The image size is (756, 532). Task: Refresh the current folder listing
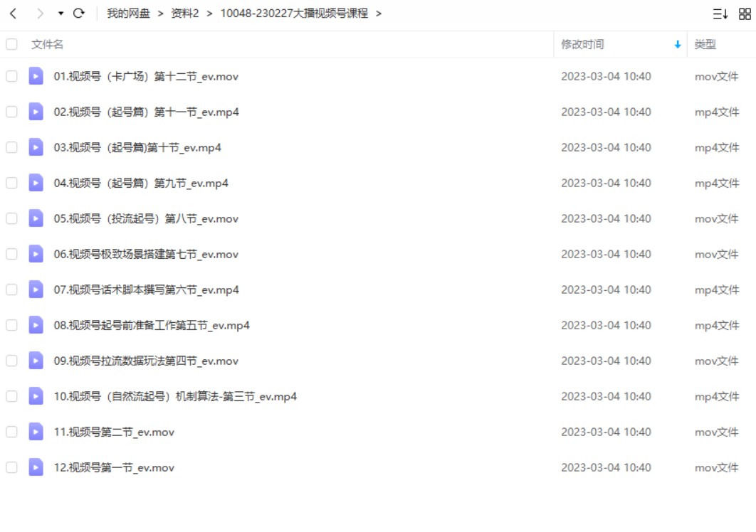pos(78,14)
